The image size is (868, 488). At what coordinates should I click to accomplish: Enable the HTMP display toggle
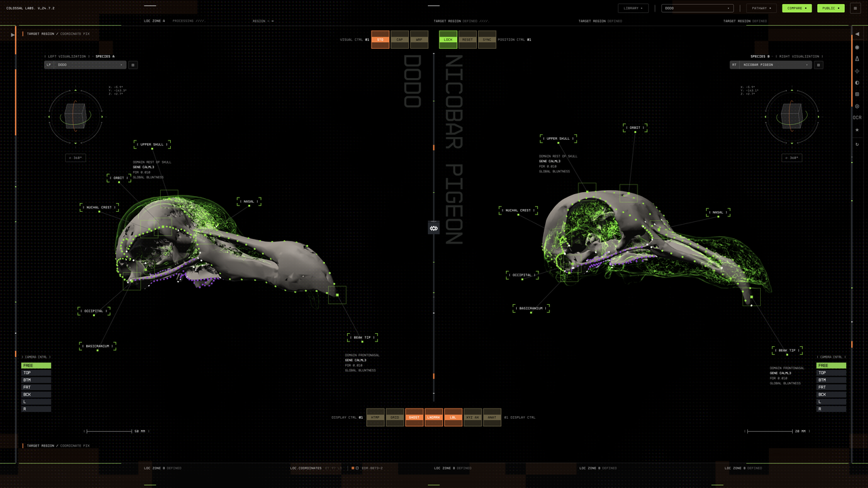tap(375, 417)
